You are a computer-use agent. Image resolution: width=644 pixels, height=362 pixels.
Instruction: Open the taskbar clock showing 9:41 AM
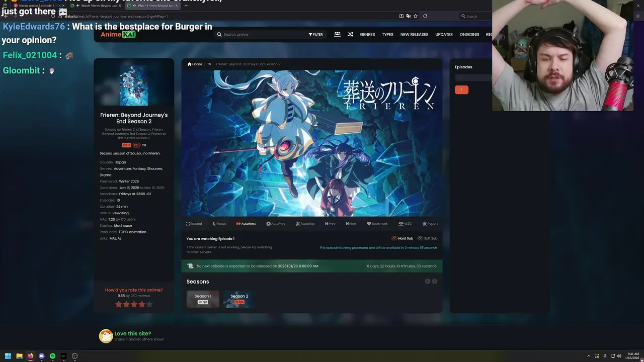coord(632,356)
